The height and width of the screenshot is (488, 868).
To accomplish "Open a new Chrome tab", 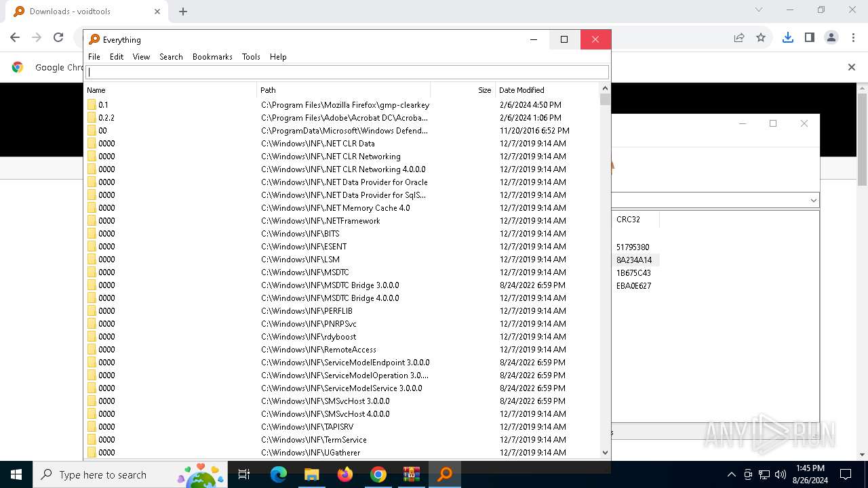I will [x=183, y=12].
